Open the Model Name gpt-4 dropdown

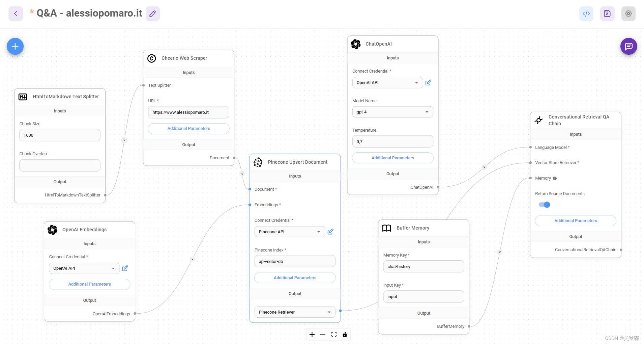(x=392, y=112)
